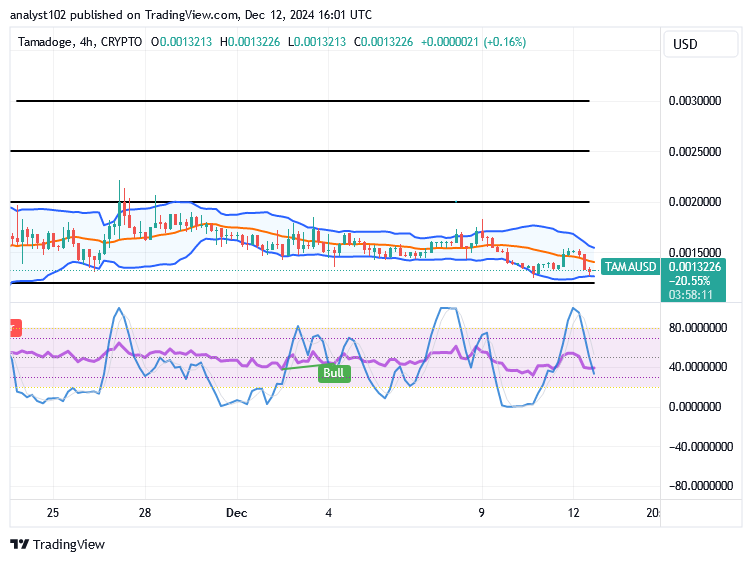
Task: Click the 80.0000000 oscillator axis label
Action: point(698,328)
